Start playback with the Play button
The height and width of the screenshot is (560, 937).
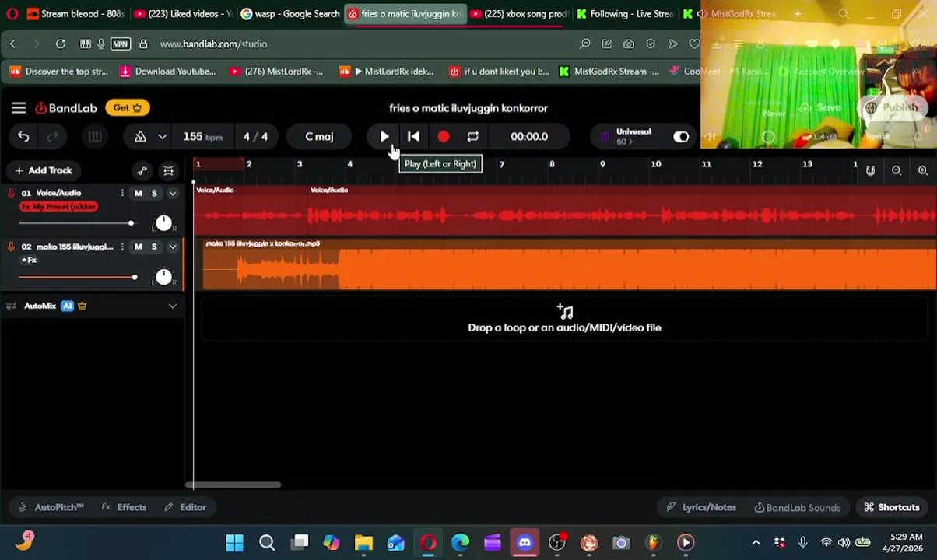coord(384,137)
